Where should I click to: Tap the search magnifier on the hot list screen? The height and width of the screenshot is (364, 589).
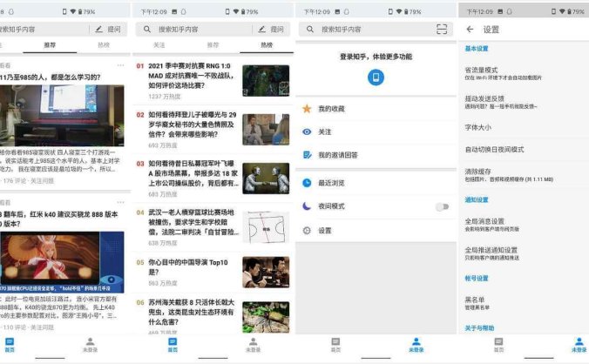click(147, 30)
